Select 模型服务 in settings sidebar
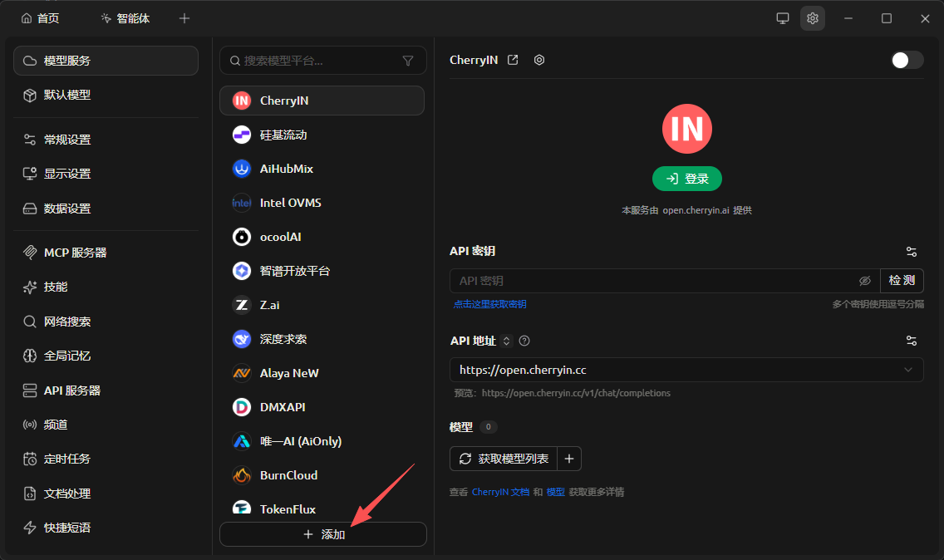The image size is (944, 560). 106,61
